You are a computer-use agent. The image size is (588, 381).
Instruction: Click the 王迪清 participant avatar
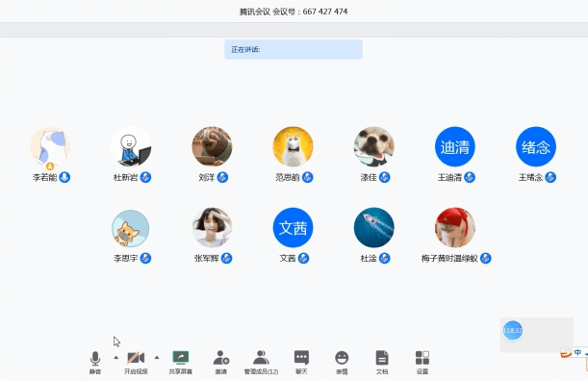pos(455,146)
